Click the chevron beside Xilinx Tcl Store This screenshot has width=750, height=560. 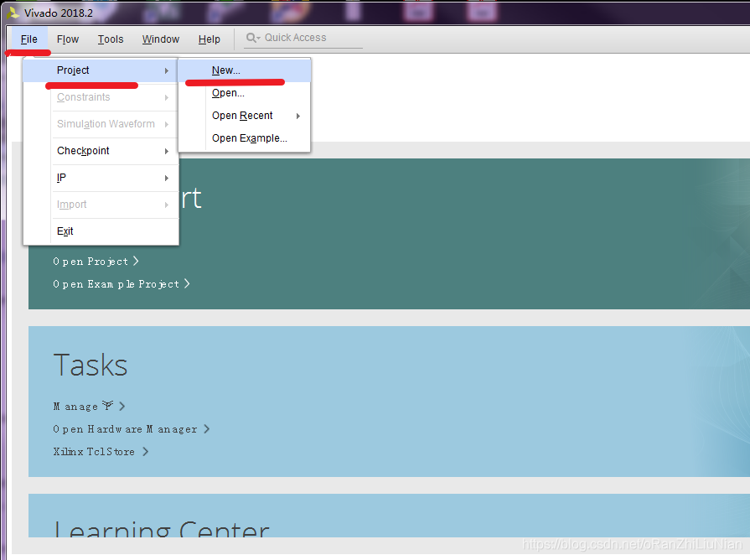(146, 451)
